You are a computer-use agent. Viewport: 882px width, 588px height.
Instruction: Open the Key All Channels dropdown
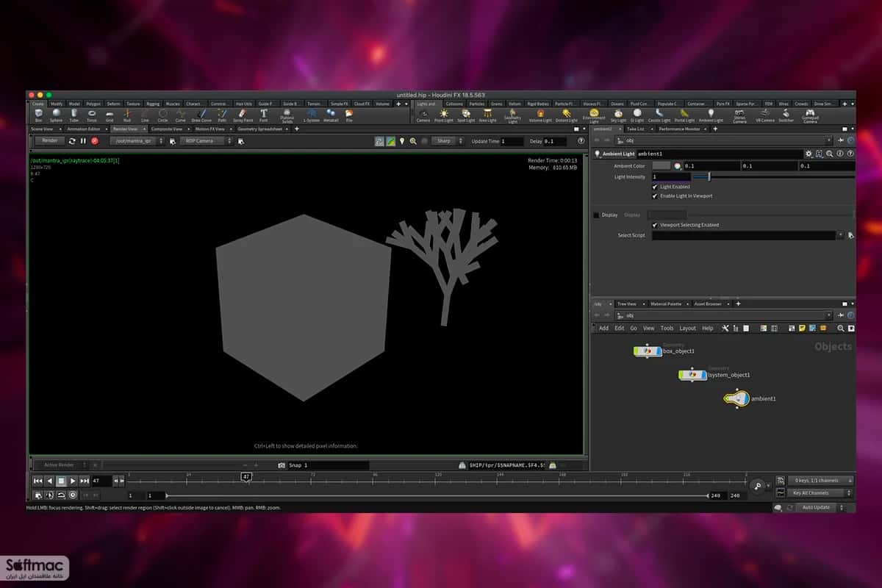click(x=820, y=493)
